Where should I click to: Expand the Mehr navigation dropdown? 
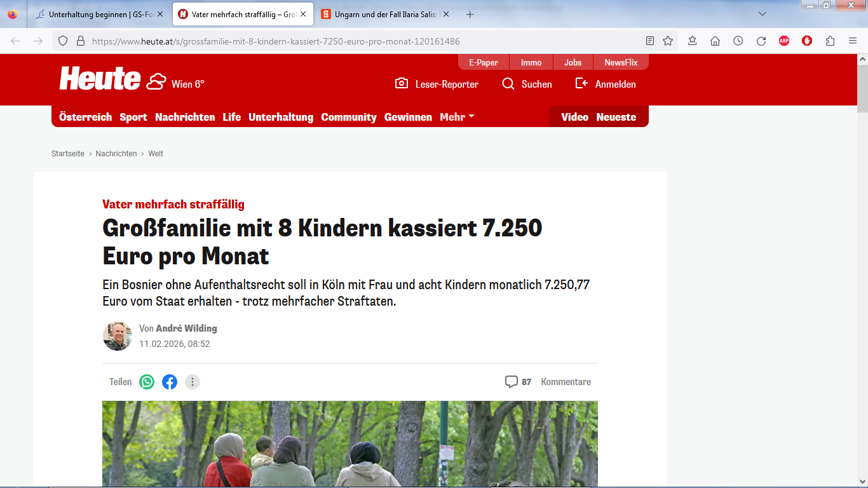[x=457, y=117]
